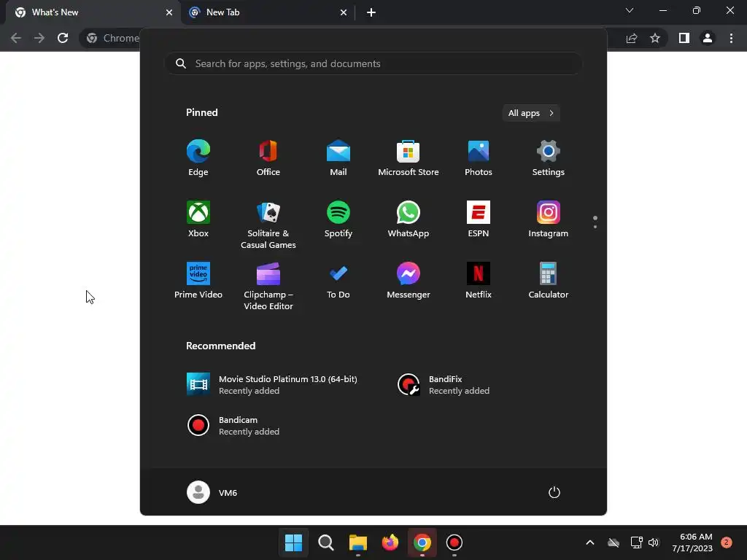The width and height of the screenshot is (747, 560).
Task: Open Instagram
Action: (549, 219)
